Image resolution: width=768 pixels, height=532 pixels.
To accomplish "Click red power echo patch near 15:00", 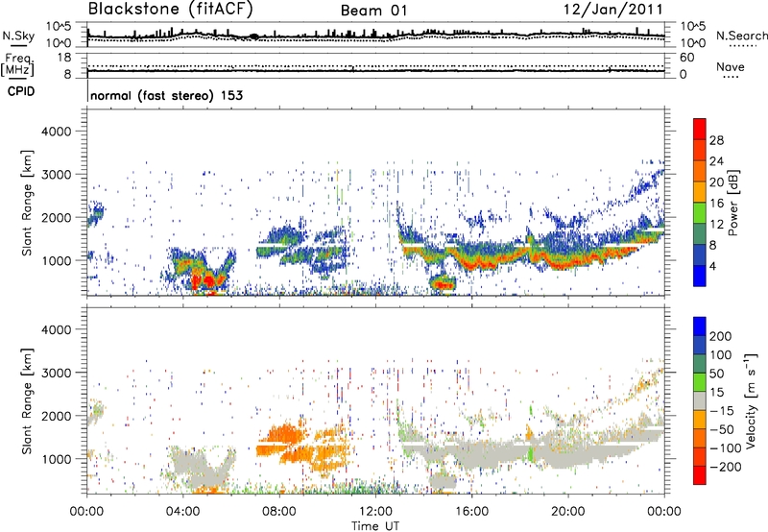I will tap(445, 284).
